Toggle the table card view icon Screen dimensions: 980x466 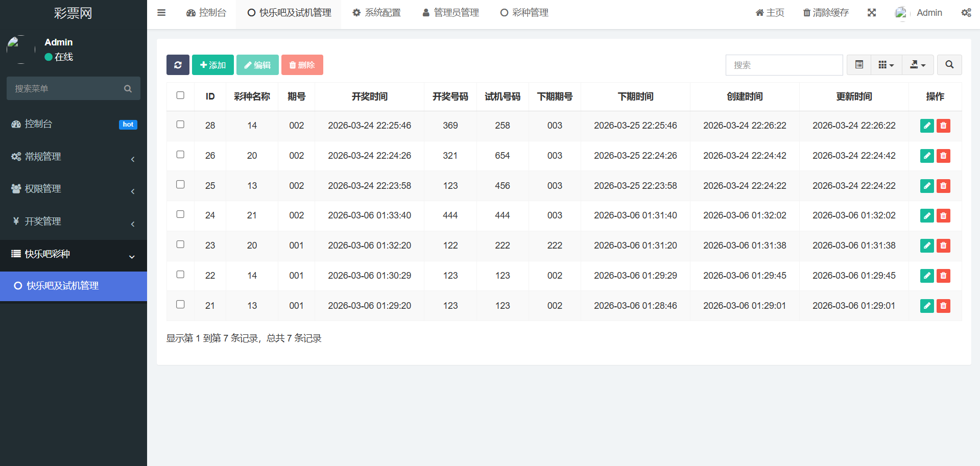pyautogui.click(x=859, y=65)
